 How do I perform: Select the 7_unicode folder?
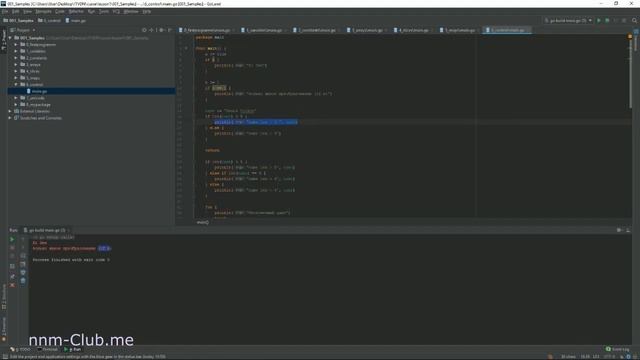[36, 98]
